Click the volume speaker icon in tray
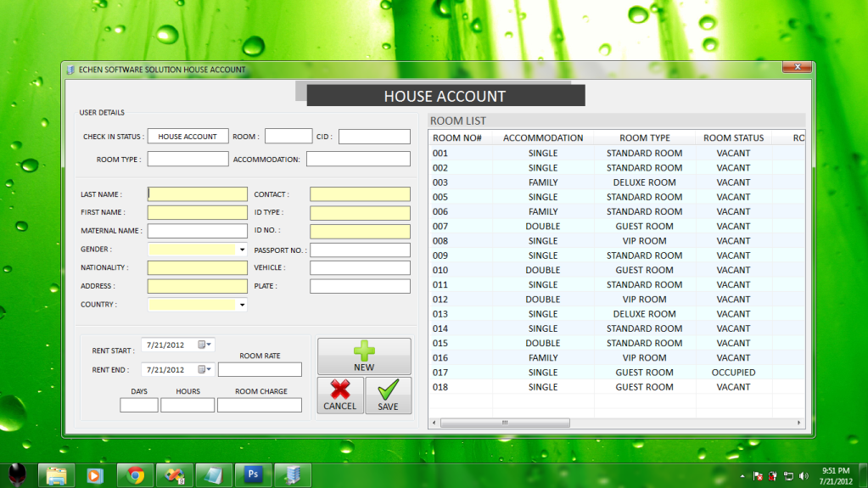This screenshot has width=868, height=488. [803, 475]
